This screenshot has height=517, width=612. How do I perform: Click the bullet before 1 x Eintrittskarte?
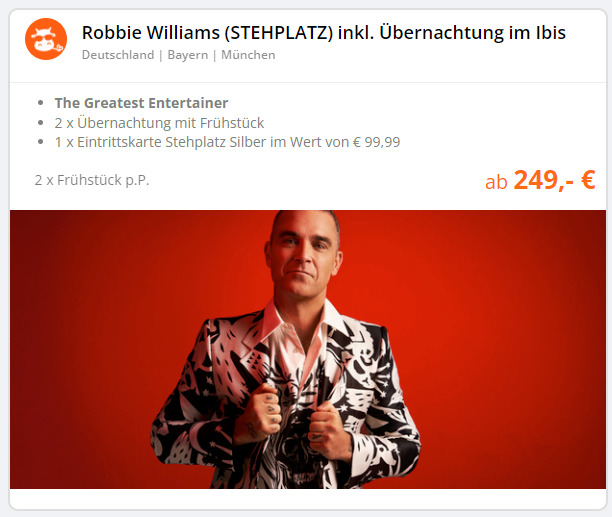coord(41,142)
